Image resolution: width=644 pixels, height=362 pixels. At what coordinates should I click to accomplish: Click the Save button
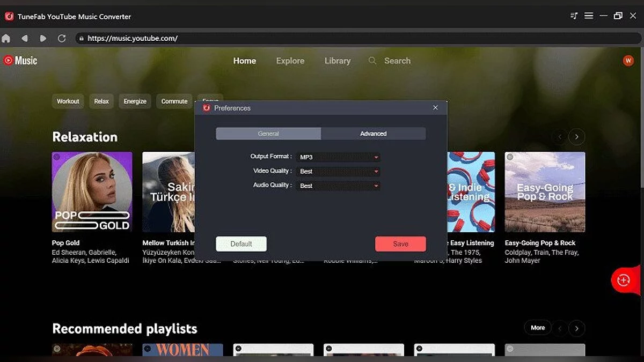tap(400, 243)
